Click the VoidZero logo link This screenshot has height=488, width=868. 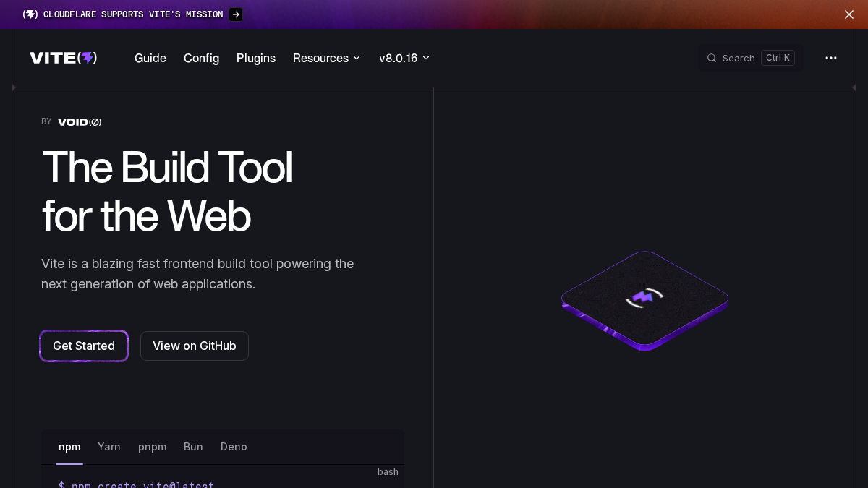point(80,122)
